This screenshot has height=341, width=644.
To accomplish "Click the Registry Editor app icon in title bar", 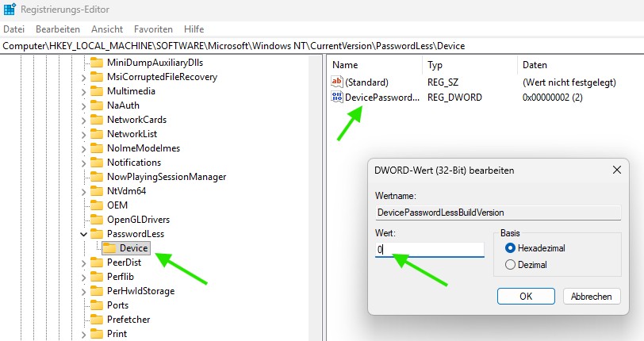I will click(x=10, y=10).
